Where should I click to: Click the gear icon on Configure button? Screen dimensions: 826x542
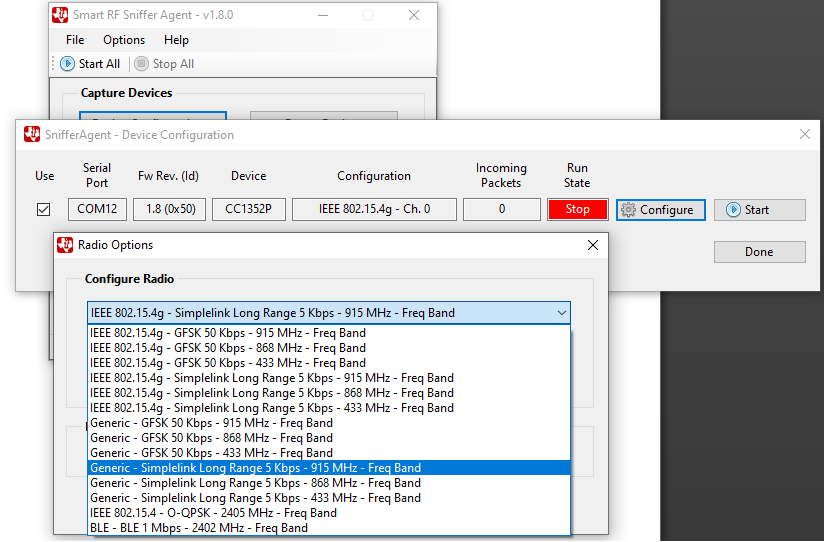628,210
